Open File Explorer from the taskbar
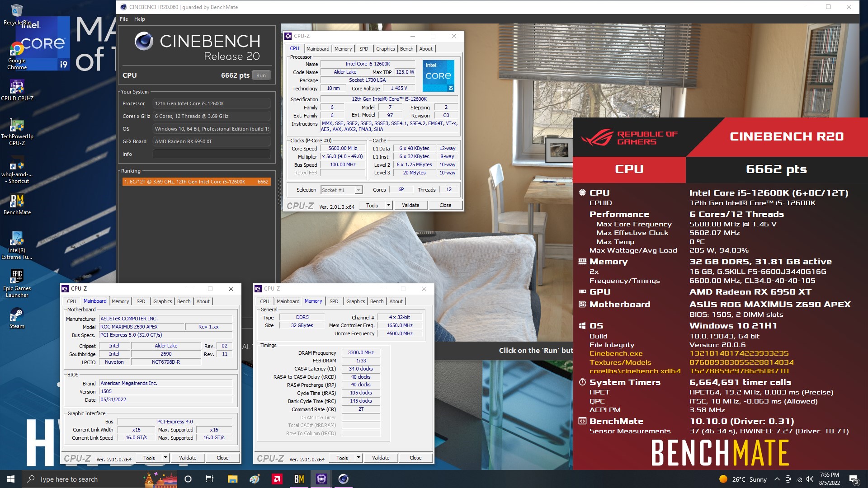Screen dimensions: 868x488 click(x=232, y=479)
